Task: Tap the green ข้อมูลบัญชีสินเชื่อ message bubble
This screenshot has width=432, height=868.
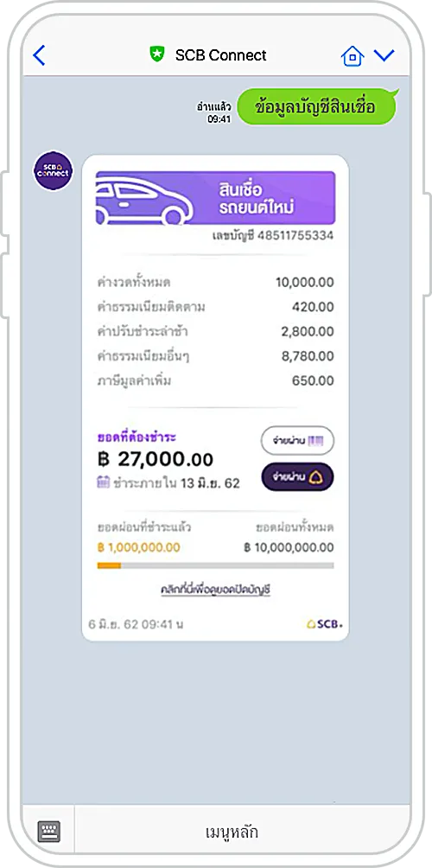Action: (316, 107)
